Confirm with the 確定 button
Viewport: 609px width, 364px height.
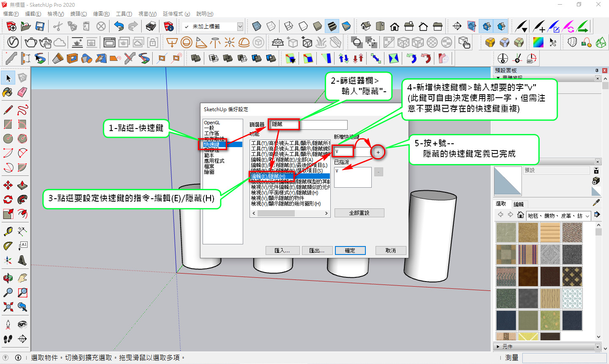click(x=350, y=251)
